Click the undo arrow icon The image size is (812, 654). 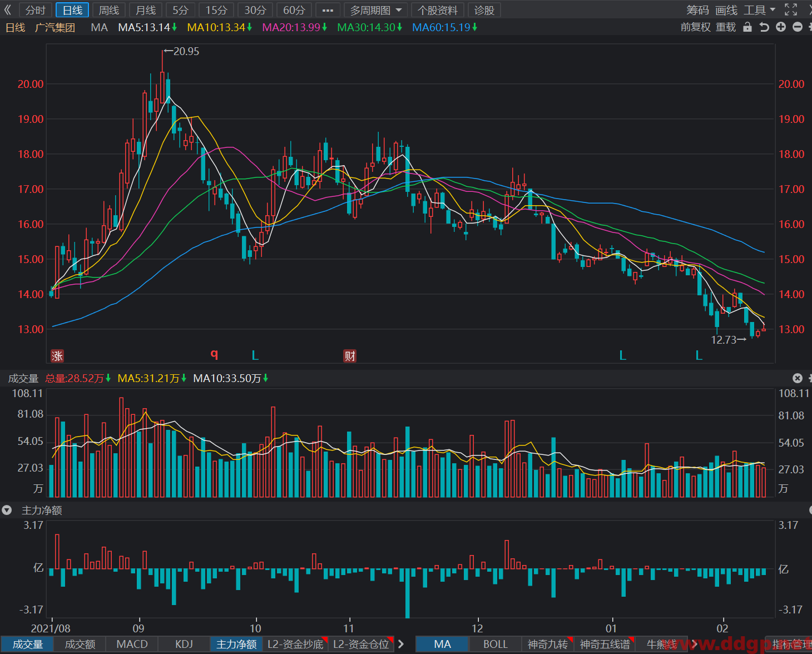[x=764, y=27]
